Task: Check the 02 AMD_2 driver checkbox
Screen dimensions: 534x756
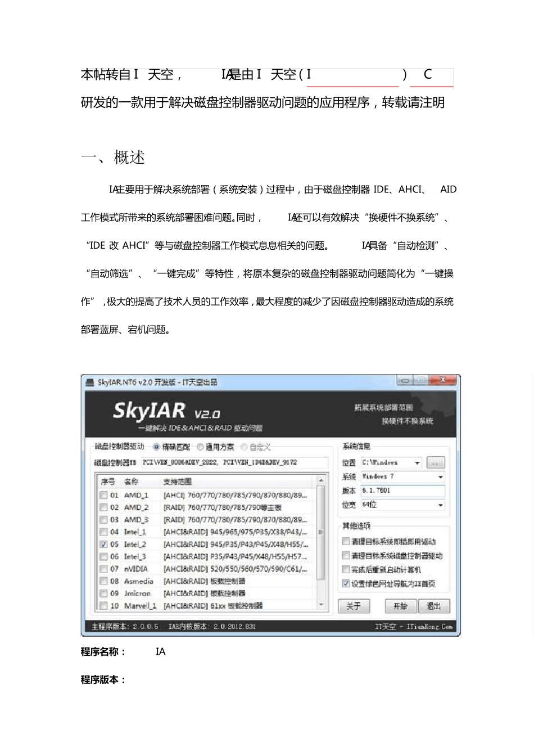Action: [x=103, y=507]
